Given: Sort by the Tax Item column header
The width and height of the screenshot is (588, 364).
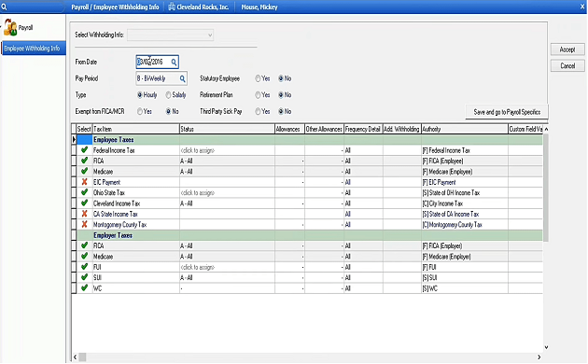Looking at the screenshot, I should pos(135,129).
